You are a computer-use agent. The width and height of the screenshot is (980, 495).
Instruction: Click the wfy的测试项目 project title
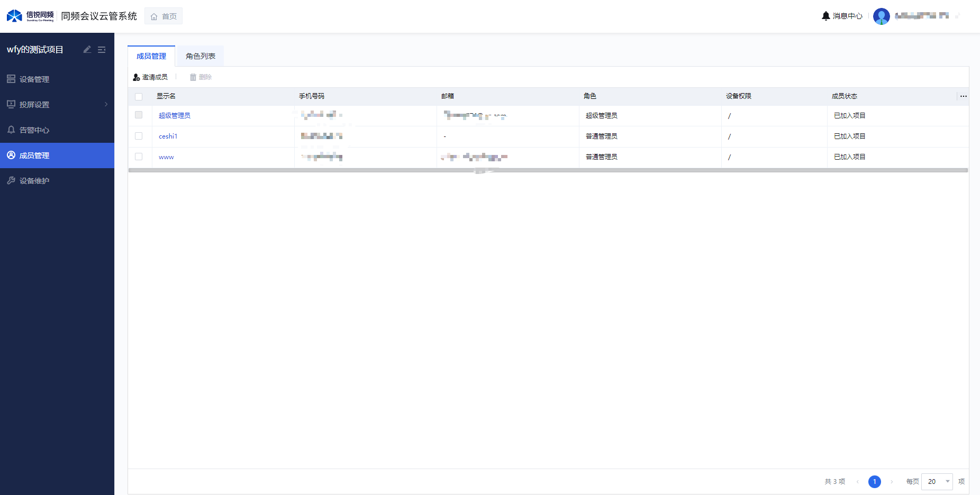pos(35,50)
